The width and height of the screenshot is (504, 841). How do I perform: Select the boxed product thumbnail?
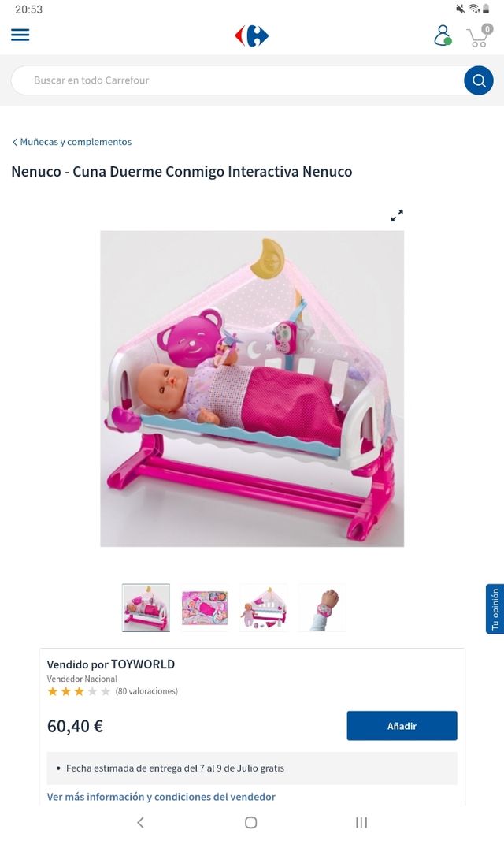(205, 608)
